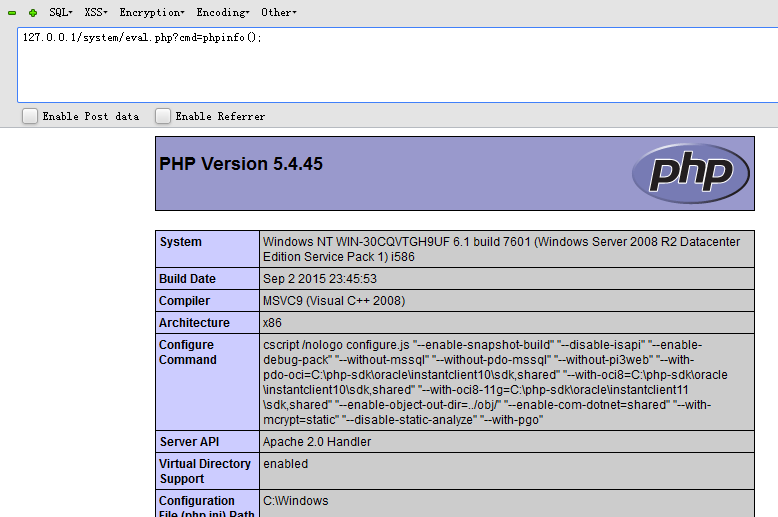Enable Post data checkbox
Viewport: 778px width, 517px height.
[x=30, y=116]
